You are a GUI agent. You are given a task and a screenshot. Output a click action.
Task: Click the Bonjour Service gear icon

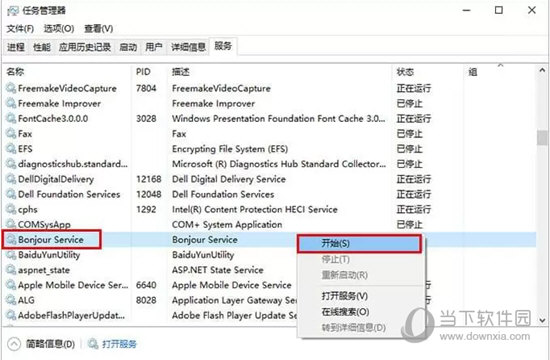point(11,240)
